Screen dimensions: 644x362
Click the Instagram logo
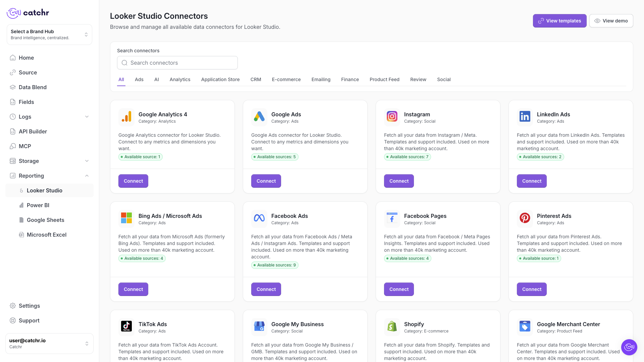click(x=392, y=117)
